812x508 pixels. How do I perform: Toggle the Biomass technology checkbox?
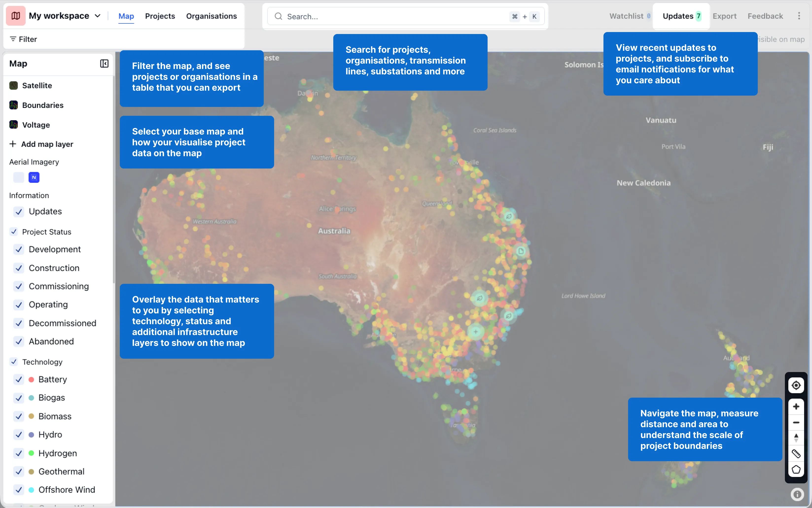pos(19,416)
